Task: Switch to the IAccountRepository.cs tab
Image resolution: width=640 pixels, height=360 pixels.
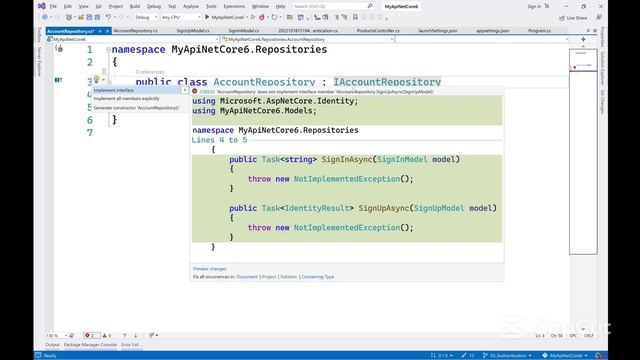Action: click(x=135, y=31)
